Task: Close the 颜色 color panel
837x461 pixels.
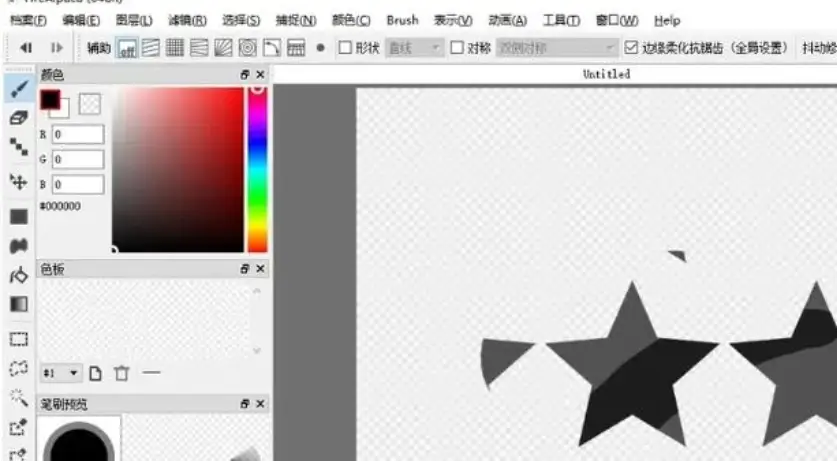Action: [260, 75]
